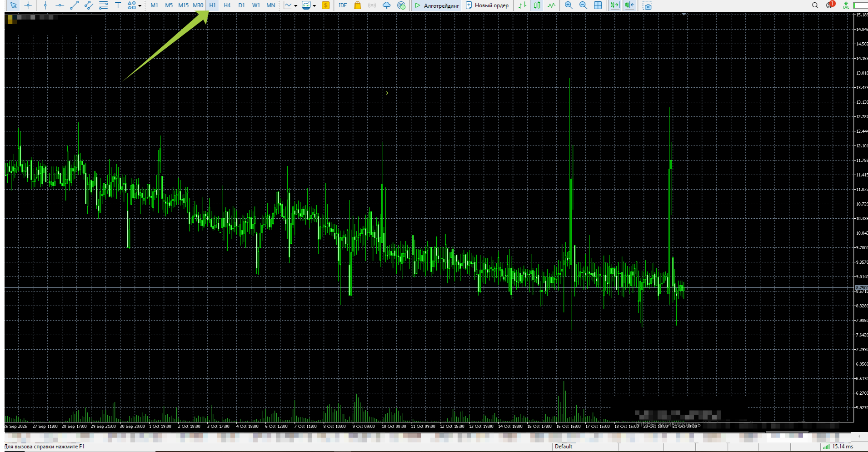Switch chart to bar chart mode
The image size is (868, 452).
coord(522,5)
